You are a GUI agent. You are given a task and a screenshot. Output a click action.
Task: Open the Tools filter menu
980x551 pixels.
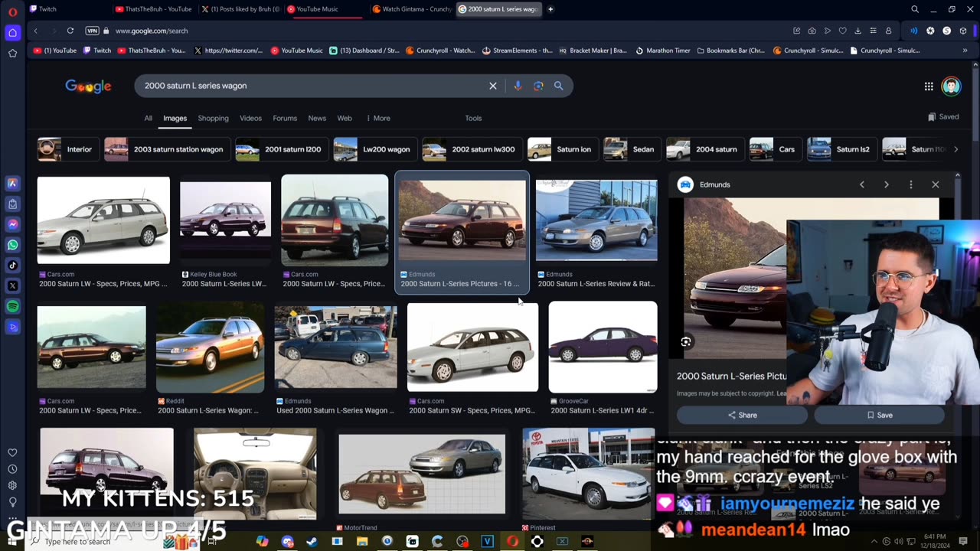click(473, 118)
